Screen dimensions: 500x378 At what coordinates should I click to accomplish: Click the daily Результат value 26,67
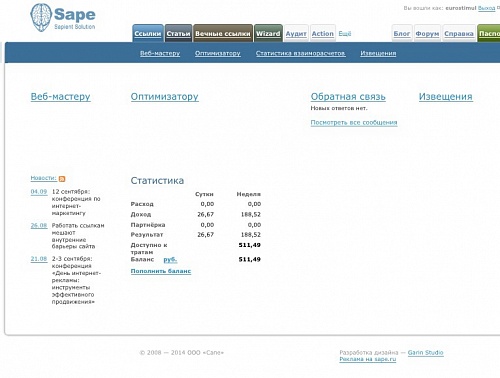pyautogui.click(x=206, y=235)
